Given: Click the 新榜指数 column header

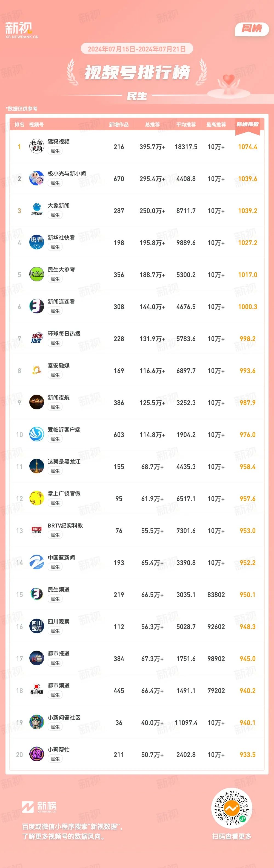Looking at the screenshot, I should pyautogui.click(x=247, y=124).
